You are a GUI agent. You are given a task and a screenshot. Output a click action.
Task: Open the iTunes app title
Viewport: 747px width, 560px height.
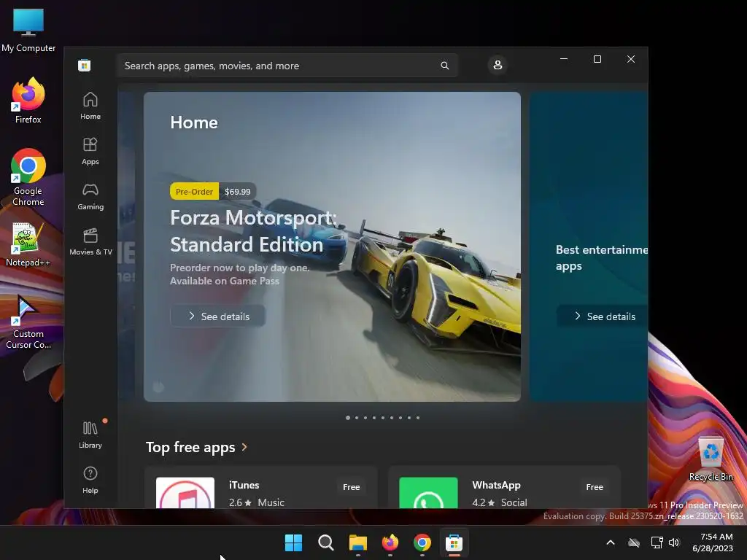pos(244,485)
